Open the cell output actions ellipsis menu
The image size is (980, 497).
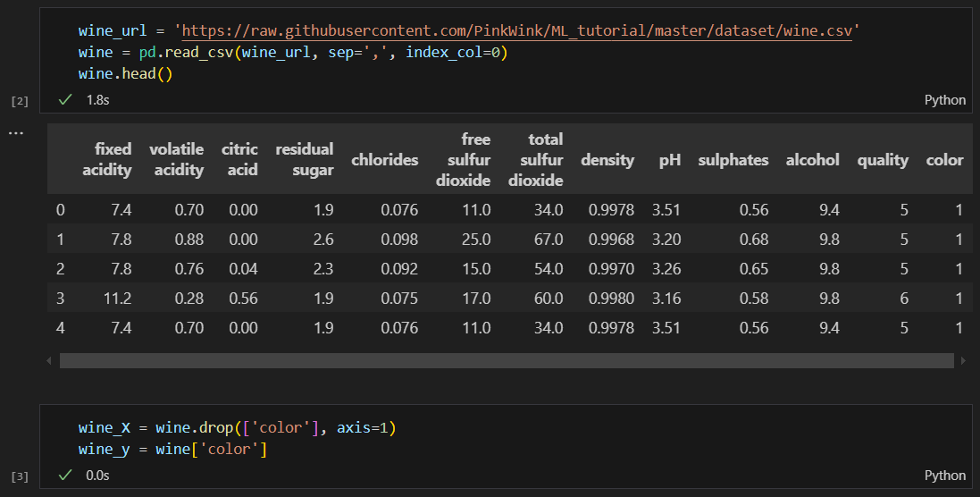click(x=15, y=133)
